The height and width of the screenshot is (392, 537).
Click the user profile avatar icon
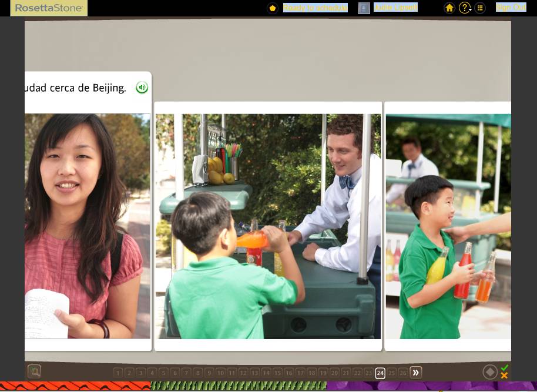click(x=364, y=8)
